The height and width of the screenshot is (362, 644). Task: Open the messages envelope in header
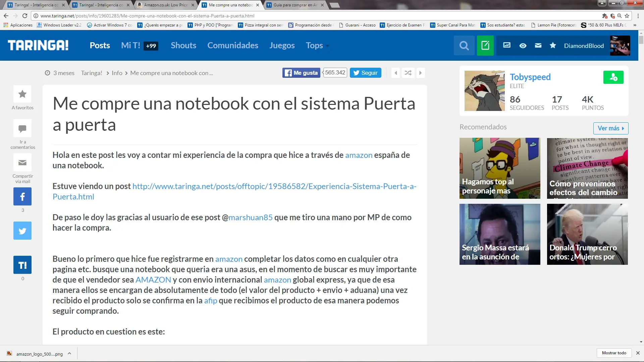538,45
